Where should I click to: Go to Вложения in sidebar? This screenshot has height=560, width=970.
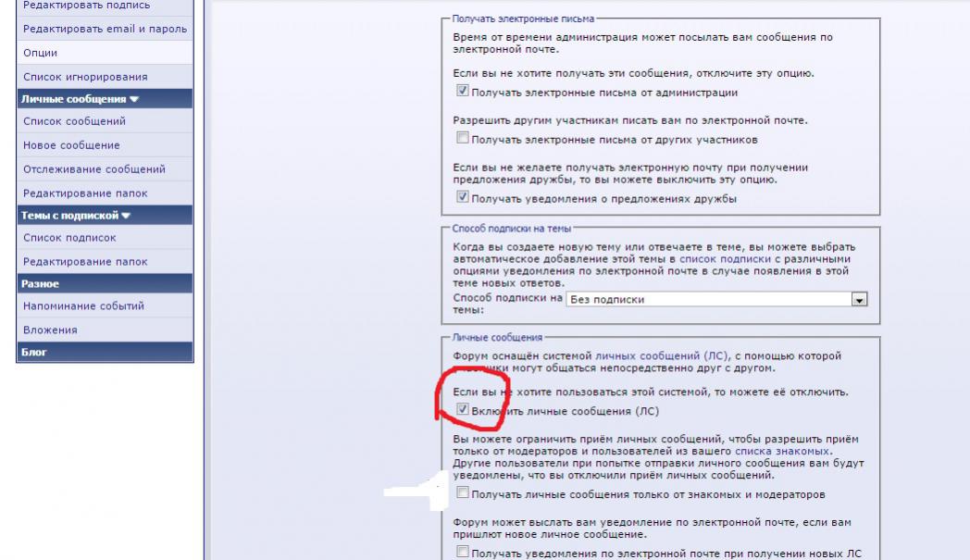click(50, 330)
